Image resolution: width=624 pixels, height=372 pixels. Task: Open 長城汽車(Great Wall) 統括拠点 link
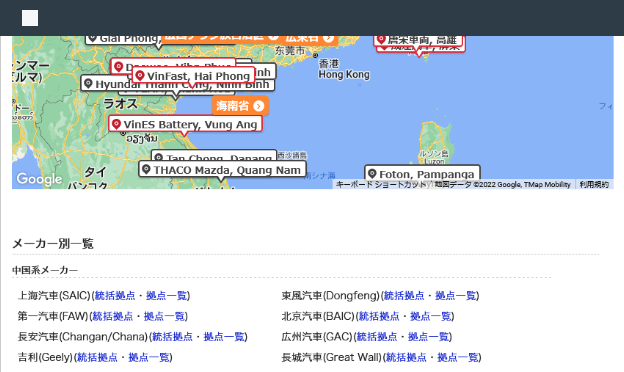point(406,357)
